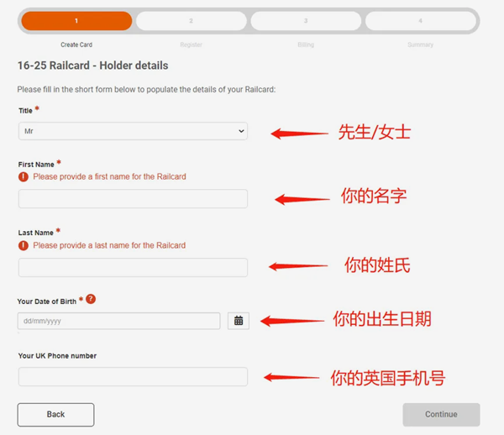This screenshot has width=504, height=435.
Task: Click the chevron arrow in Title select box
Action: pyautogui.click(x=241, y=132)
